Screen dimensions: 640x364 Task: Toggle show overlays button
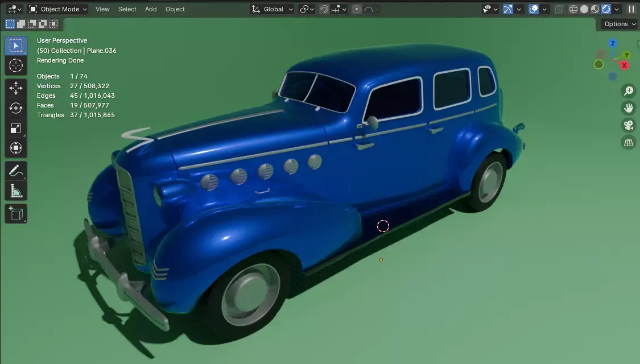tap(534, 9)
